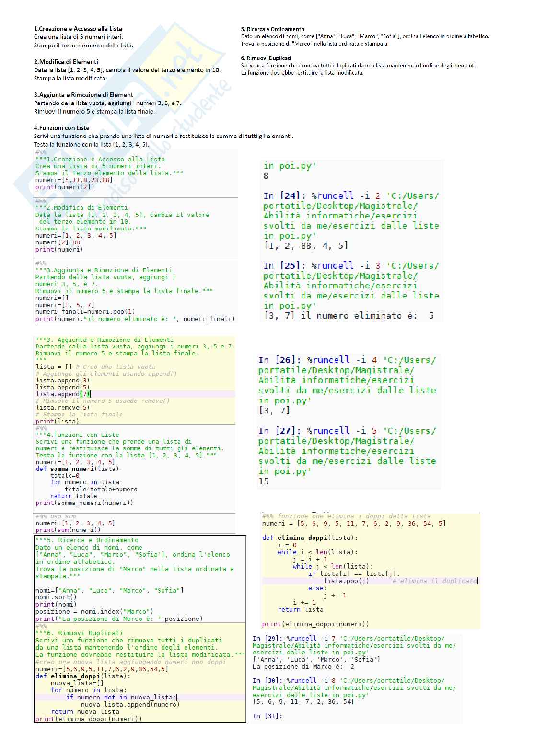This screenshot has width=535, height=756.
Task: Click the cell marker '#%% uso sum'
Action: tap(56, 516)
